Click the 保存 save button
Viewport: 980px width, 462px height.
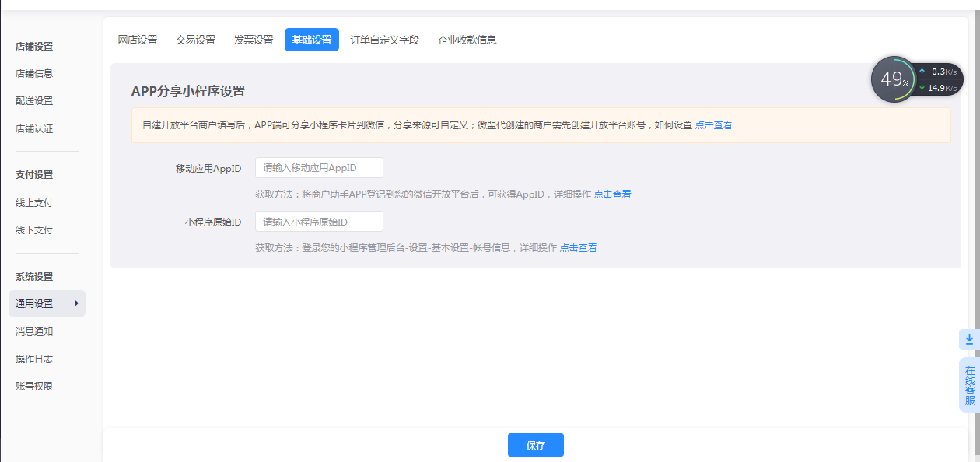pos(535,445)
